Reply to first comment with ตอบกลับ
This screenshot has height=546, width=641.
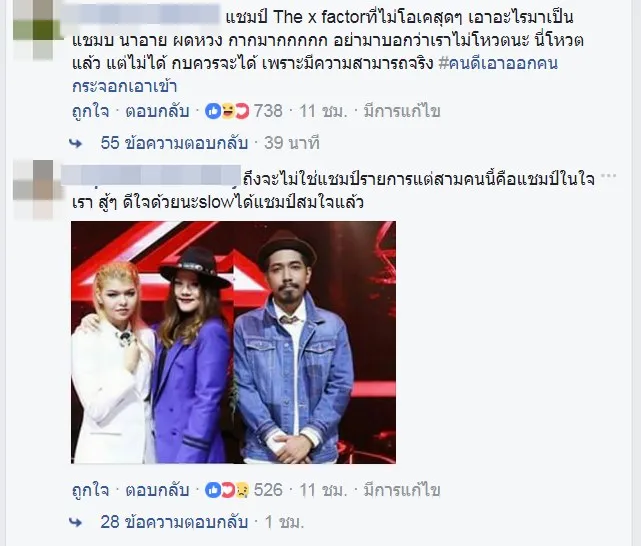[157, 111]
